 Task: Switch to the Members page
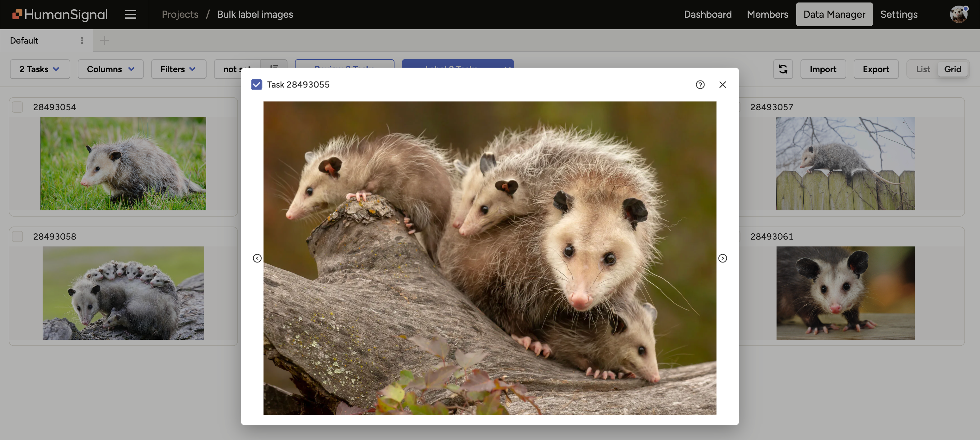point(767,14)
